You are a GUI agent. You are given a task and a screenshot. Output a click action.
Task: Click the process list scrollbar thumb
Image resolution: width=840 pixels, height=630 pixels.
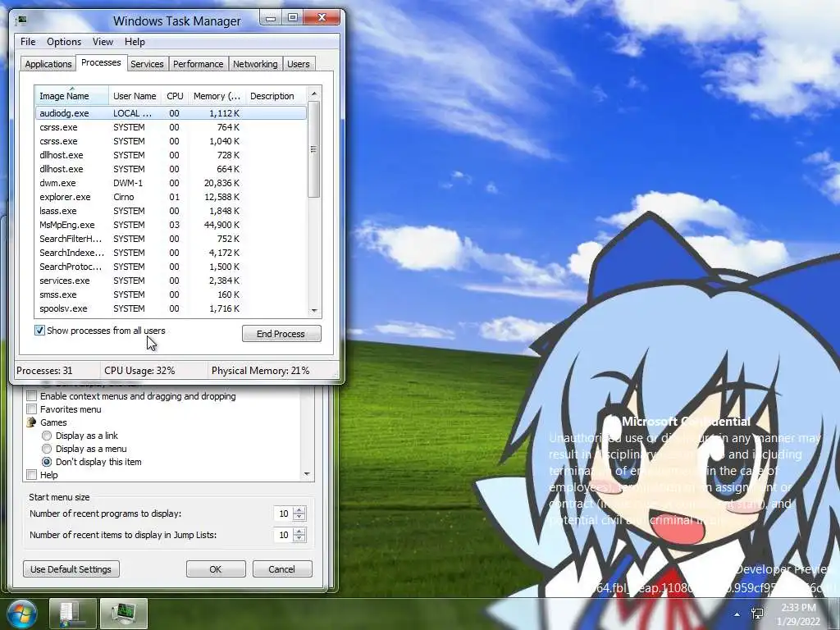(x=314, y=149)
